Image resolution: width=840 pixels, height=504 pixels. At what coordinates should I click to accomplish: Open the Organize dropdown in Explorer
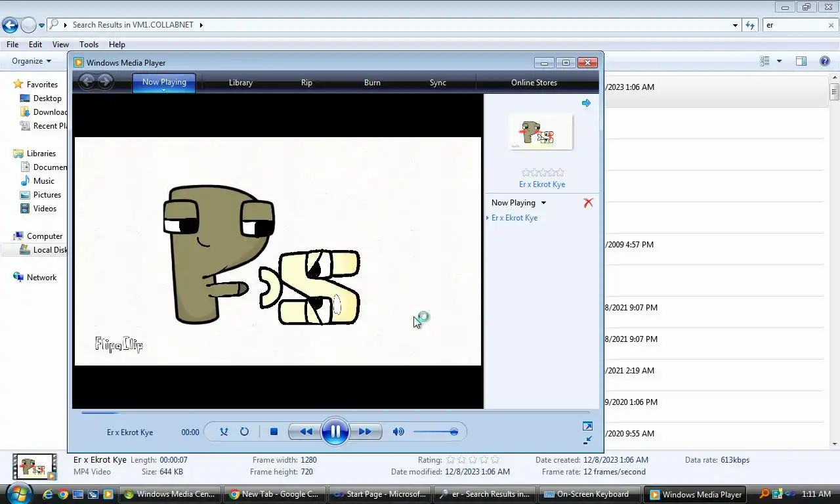pyautogui.click(x=31, y=61)
